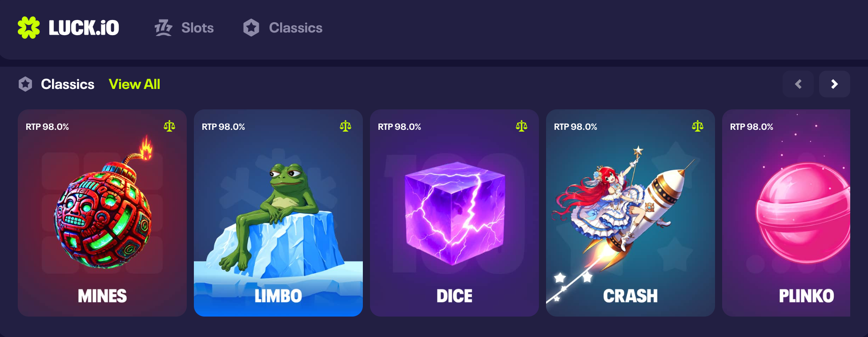The height and width of the screenshot is (337, 868).
Task: Click the View All link
Action: click(134, 84)
